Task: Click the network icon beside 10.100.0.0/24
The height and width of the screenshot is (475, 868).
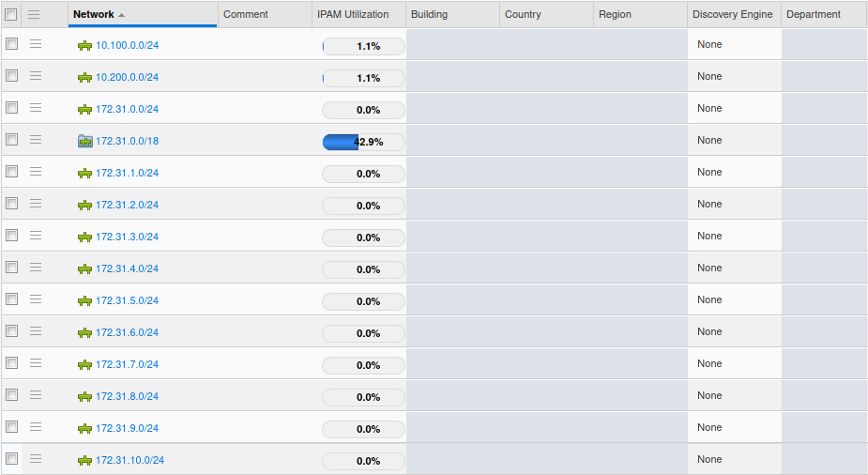Action: click(x=84, y=45)
